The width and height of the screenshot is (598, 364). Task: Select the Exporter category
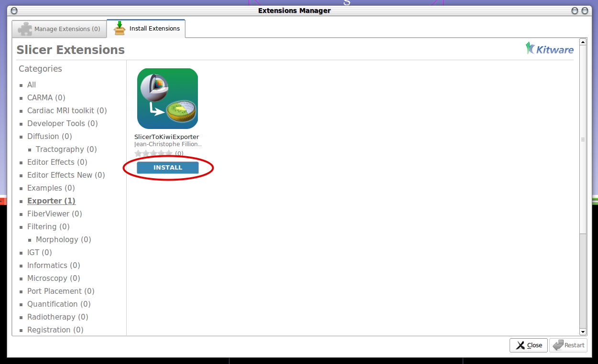51,201
